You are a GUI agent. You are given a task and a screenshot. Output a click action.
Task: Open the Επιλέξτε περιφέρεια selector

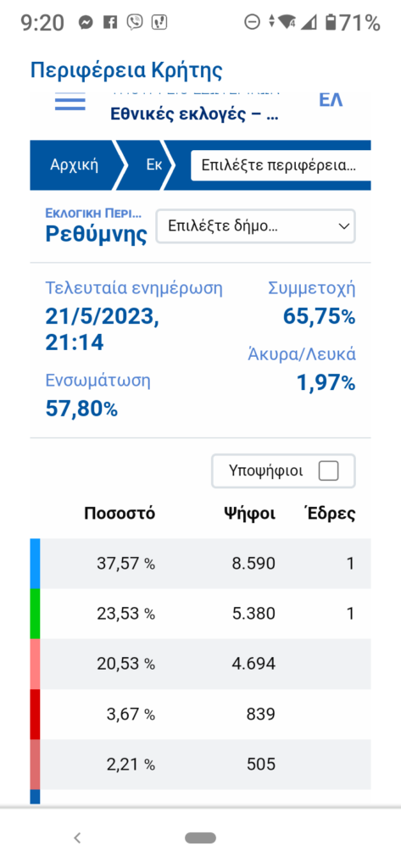pyautogui.click(x=281, y=165)
